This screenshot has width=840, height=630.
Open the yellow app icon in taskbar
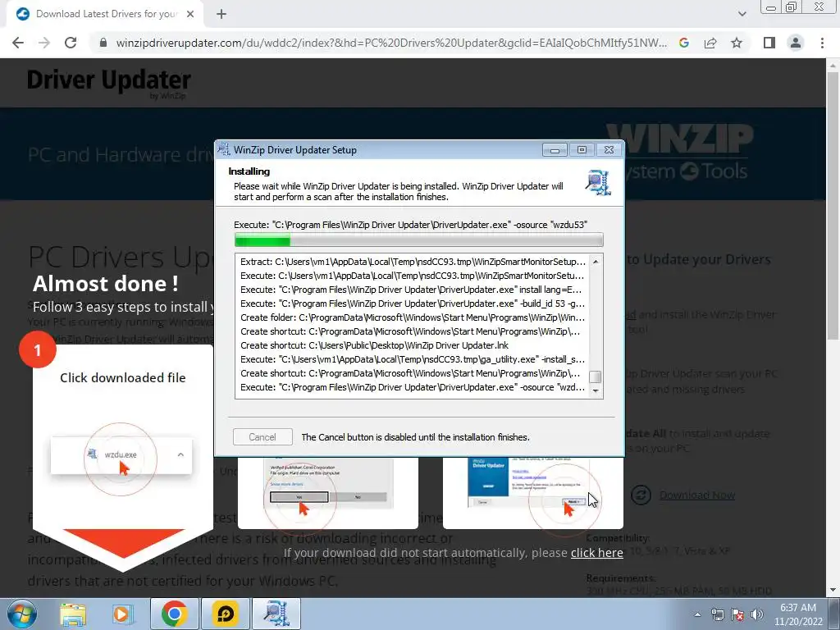click(x=226, y=614)
